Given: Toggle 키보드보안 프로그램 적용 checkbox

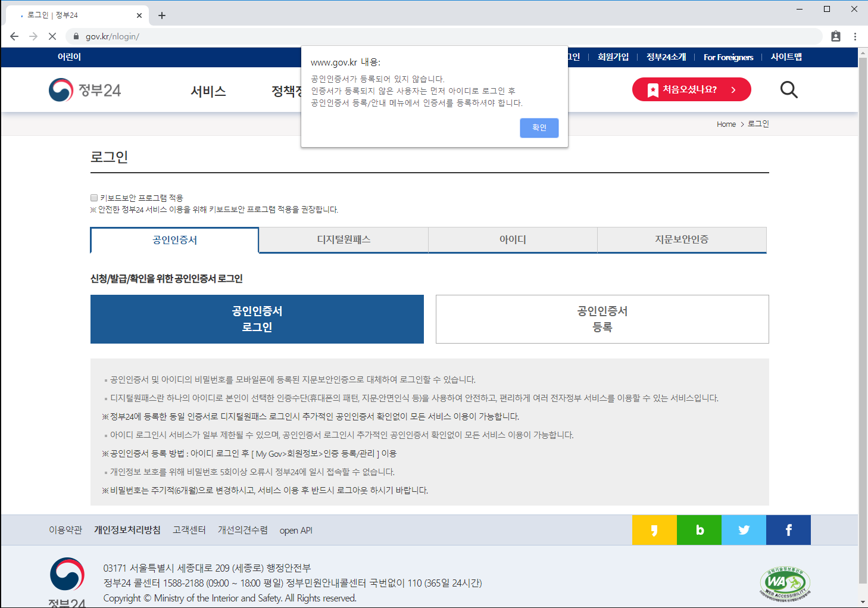Looking at the screenshot, I should (x=94, y=198).
